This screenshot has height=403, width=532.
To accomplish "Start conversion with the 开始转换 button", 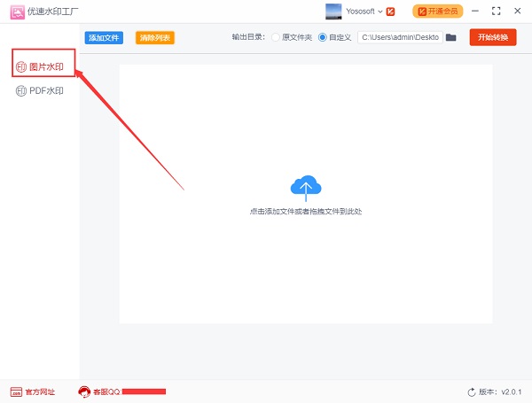I will [492, 37].
